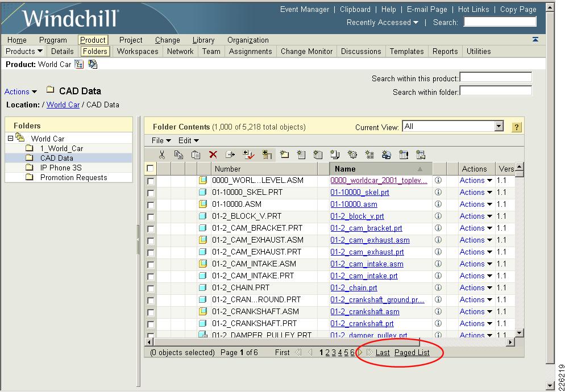Click the table vertical scrollbar down arrow
Screen dimensions: 565x392
point(519,333)
